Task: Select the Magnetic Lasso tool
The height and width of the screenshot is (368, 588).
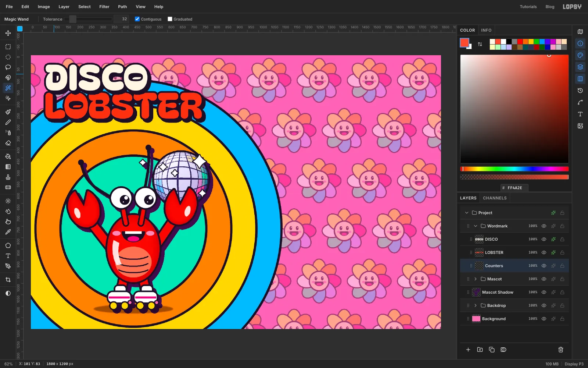Action: [x=8, y=78]
